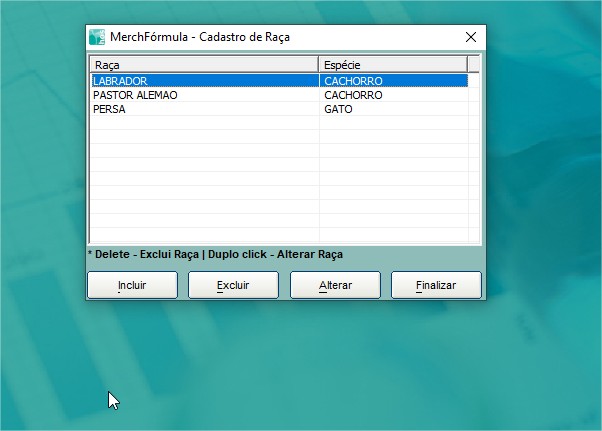The height and width of the screenshot is (431, 602).
Task: Click the window title bar text
Action: point(200,37)
